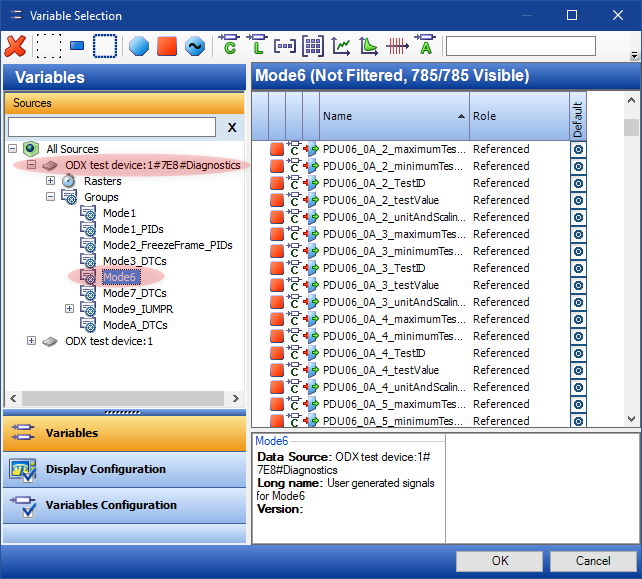Click the red color square of PDU06_0A_3_TestID

click(277, 268)
